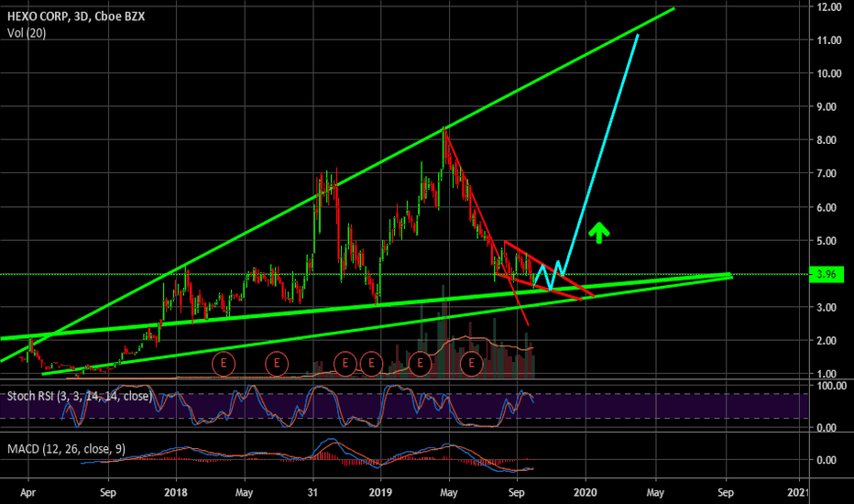Image resolution: width=854 pixels, height=504 pixels.
Task: Click the 2019 label on time axis
Action: [x=380, y=493]
